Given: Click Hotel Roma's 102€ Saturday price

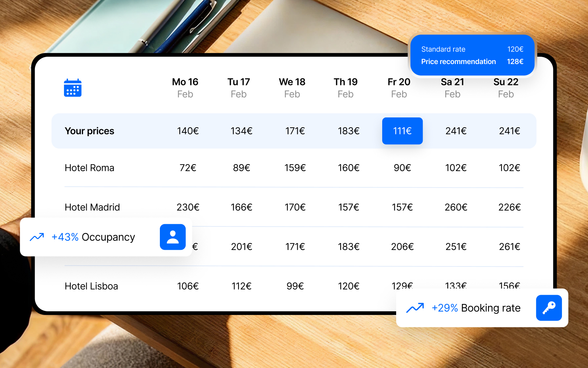Looking at the screenshot, I should pos(456,168).
